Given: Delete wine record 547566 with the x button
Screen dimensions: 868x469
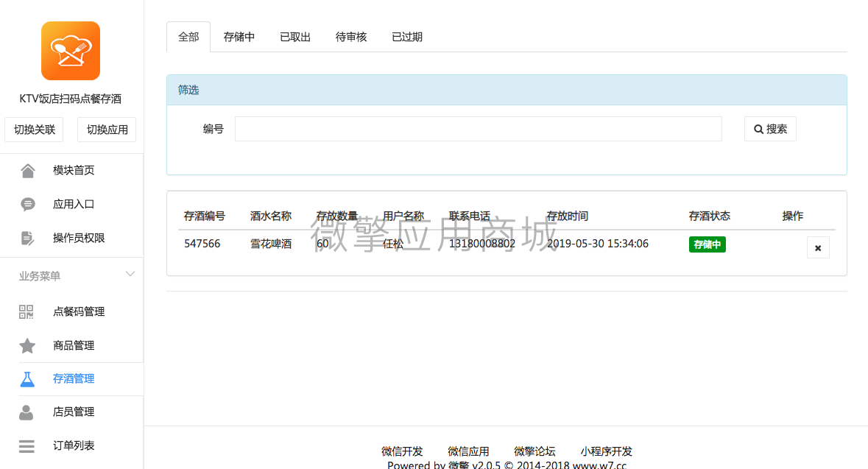Looking at the screenshot, I should (x=818, y=248).
